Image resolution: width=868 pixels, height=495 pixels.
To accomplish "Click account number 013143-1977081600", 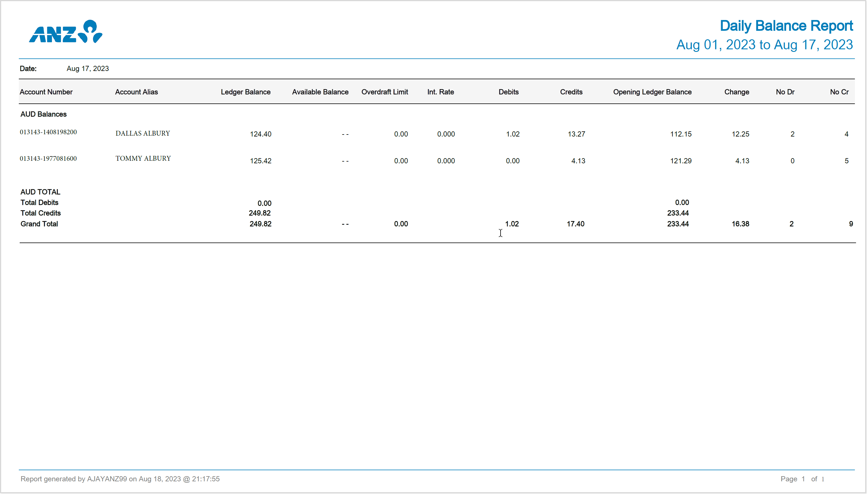I will tap(48, 158).
